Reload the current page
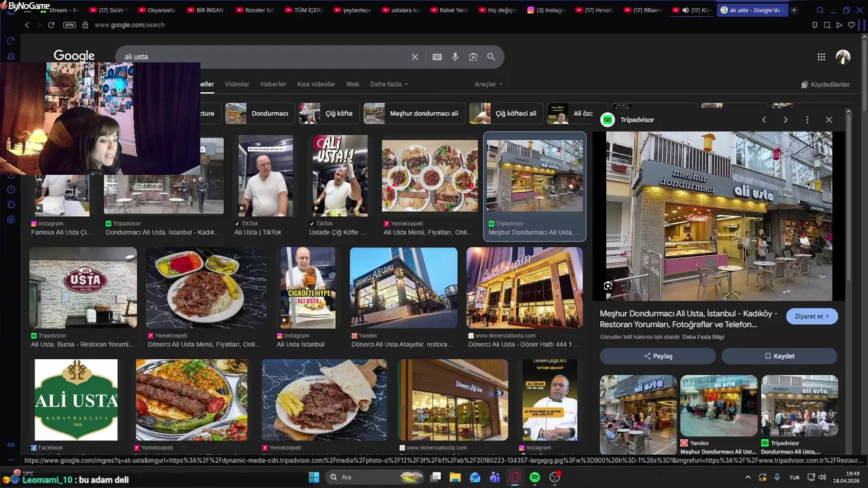868x488 pixels. [x=51, y=25]
